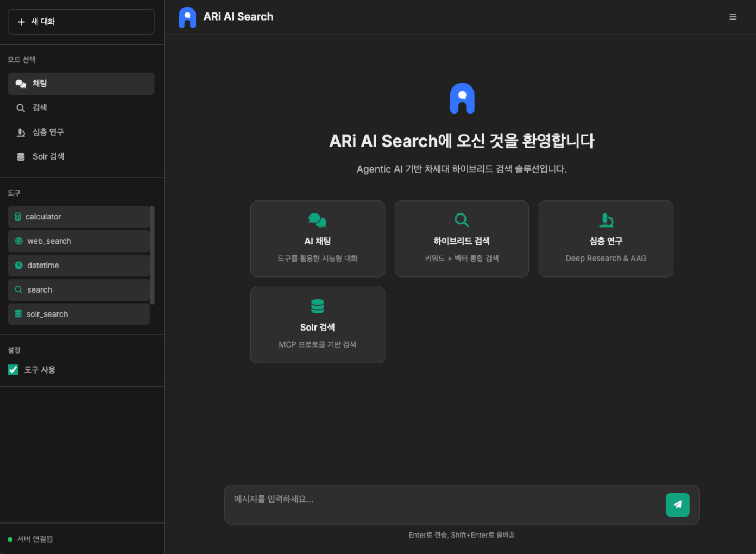
Task: Click the tools list scrollbar
Action: pyautogui.click(x=153, y=255)
